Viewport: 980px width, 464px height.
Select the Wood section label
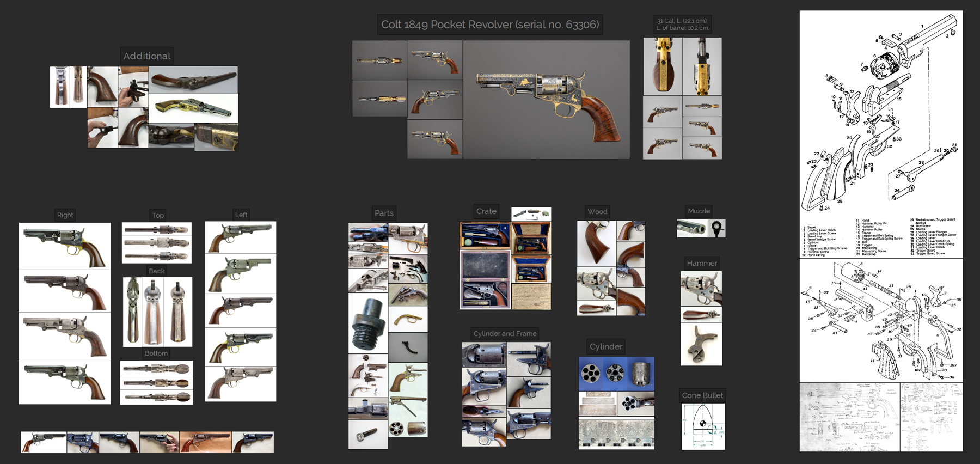[597, 212]
